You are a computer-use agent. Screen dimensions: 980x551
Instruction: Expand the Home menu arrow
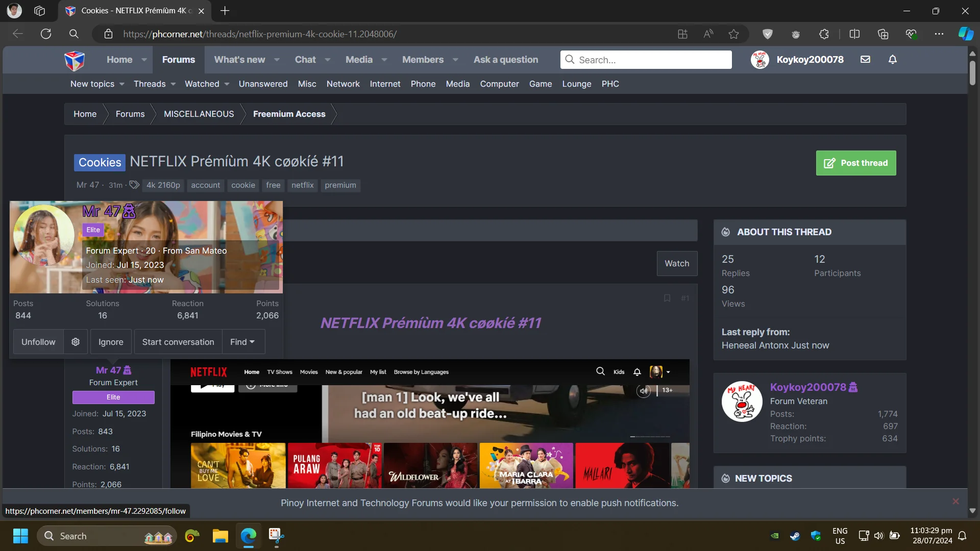click(144, 60)
